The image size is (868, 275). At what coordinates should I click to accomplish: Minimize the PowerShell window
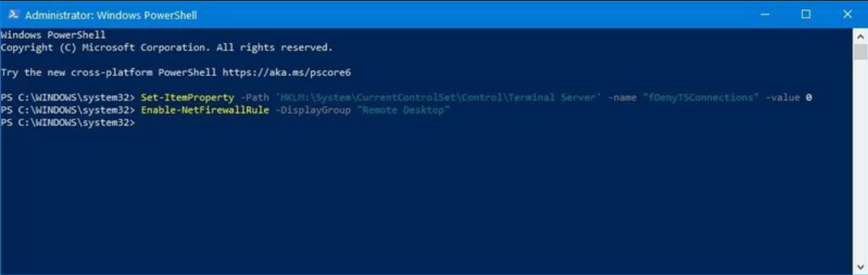(764, 15)
